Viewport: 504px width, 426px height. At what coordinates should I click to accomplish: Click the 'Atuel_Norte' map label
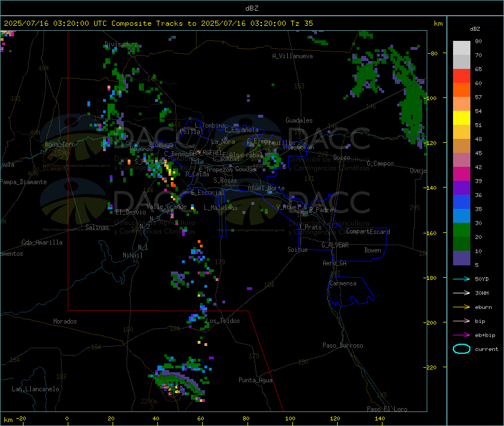(266, 188)
